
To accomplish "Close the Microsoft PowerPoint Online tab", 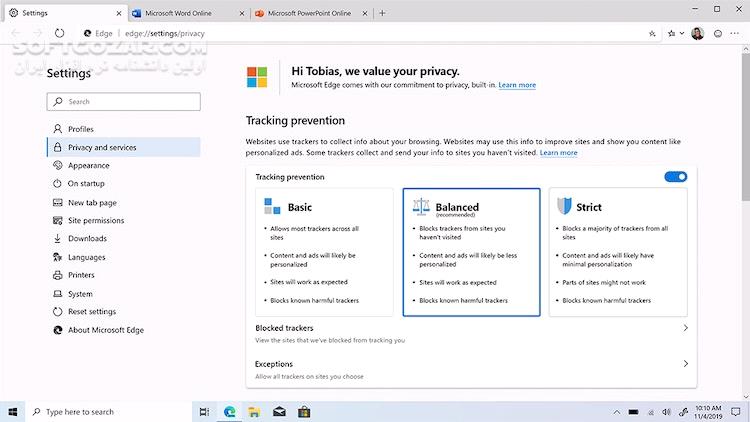I will pyautogui.click(x=364, y=13).
